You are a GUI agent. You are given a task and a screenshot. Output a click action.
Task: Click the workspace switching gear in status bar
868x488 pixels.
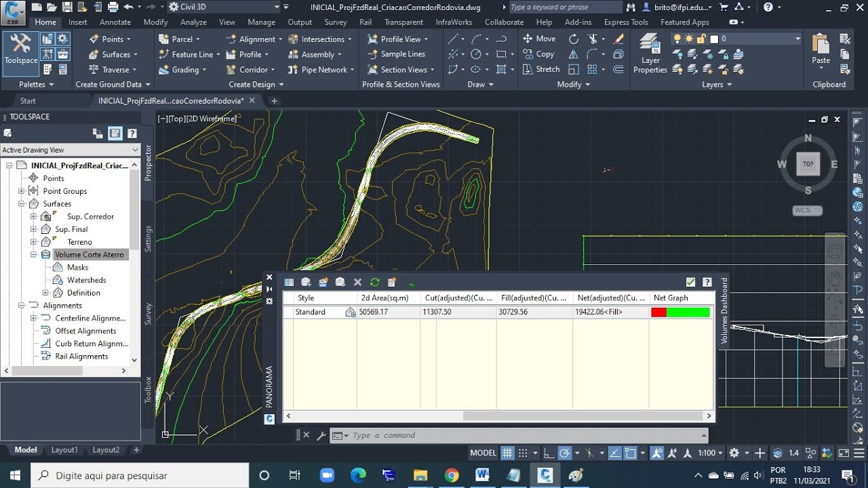[734, 453]
